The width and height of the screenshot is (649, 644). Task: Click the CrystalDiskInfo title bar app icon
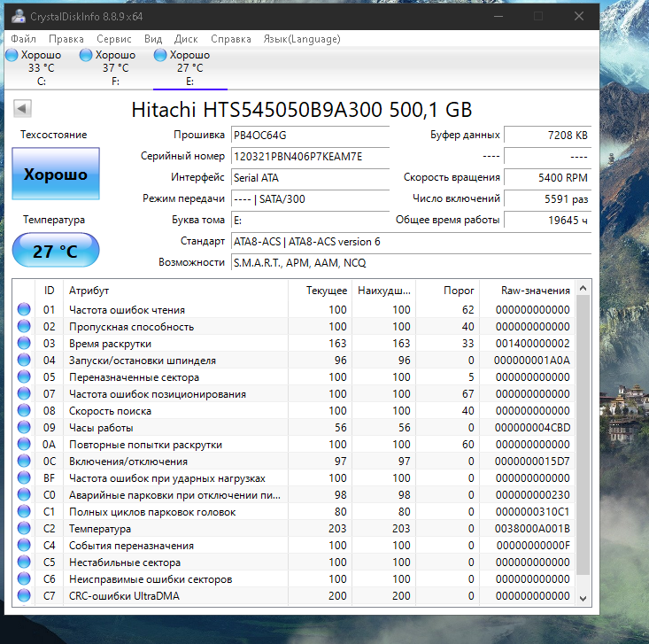point(19,16)
